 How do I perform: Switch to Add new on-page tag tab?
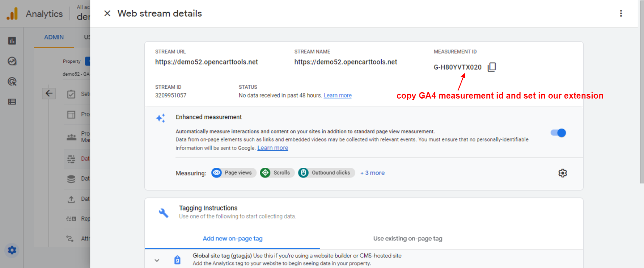point(233,239)
